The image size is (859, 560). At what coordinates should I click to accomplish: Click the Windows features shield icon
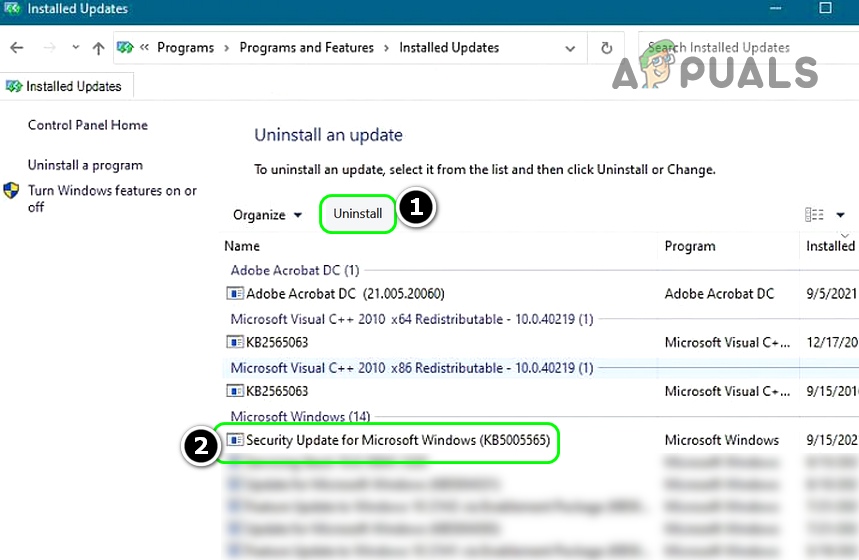point(11,191)
